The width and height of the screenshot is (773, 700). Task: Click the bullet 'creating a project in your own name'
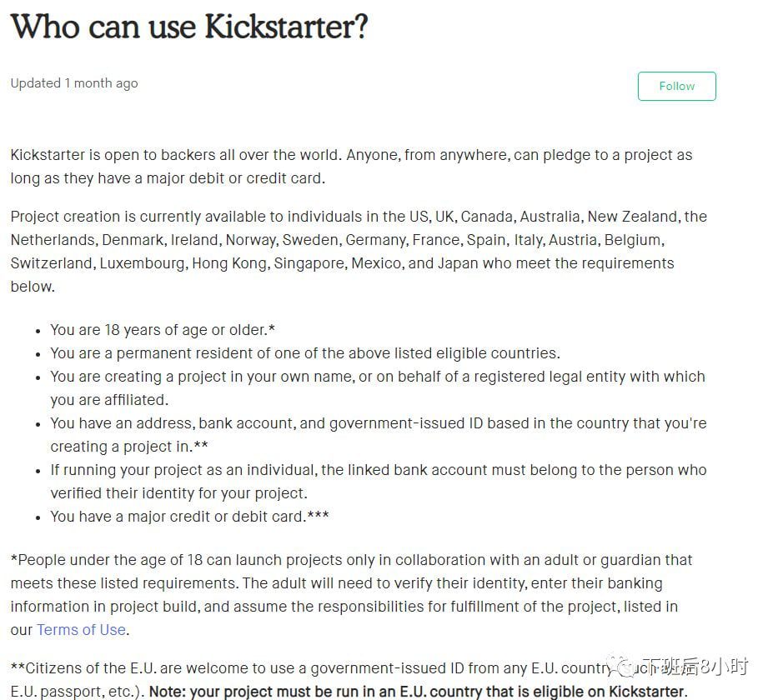pyautogui.click(x=378, y=388)
